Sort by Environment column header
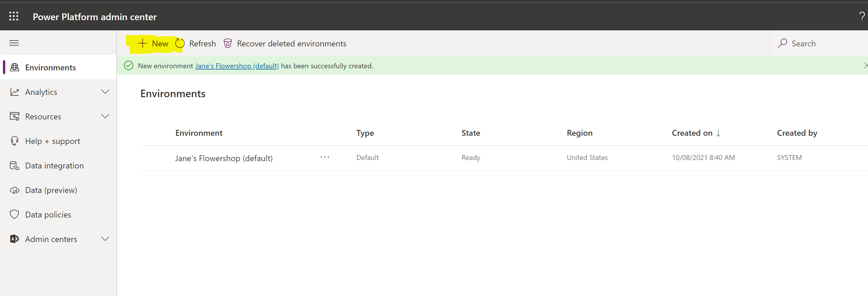Viewport: 868px width, 296px height. click(199, 133)
